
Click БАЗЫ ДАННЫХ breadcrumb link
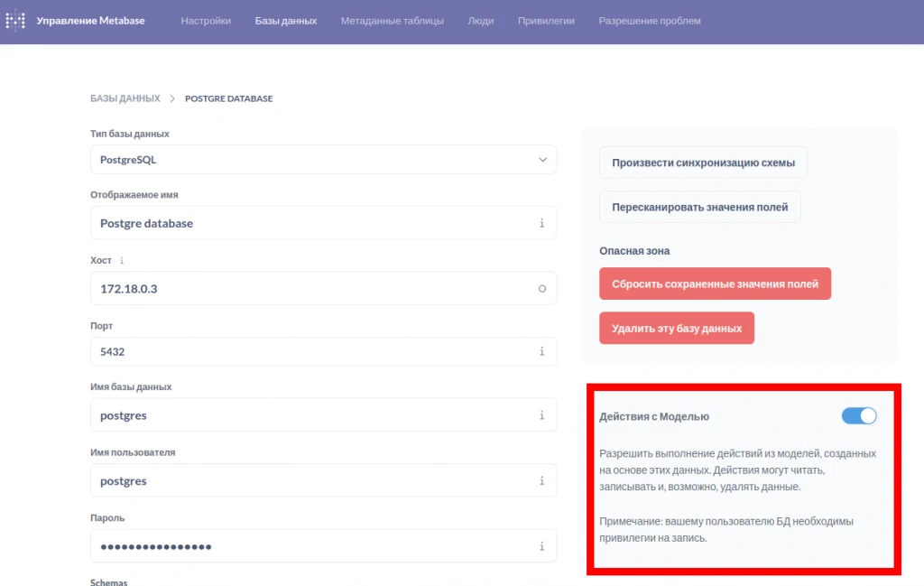click(x=125, y=98)
